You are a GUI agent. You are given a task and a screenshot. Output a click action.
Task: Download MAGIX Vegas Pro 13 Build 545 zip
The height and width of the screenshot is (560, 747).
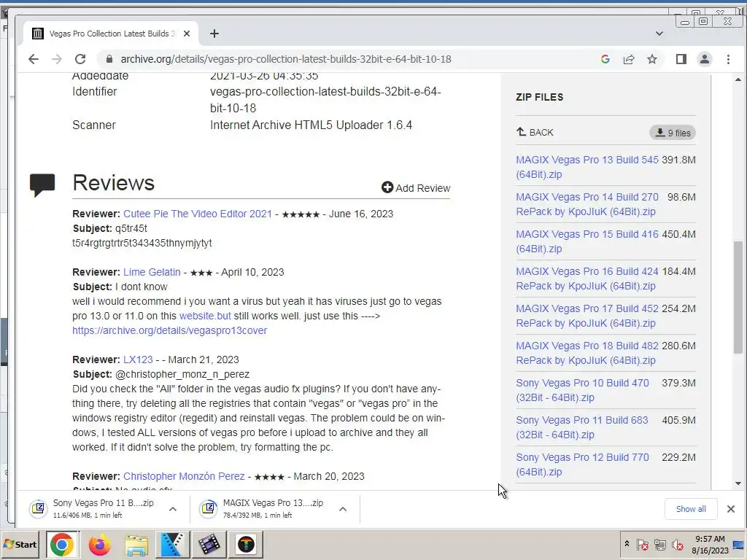coord(587,167)
